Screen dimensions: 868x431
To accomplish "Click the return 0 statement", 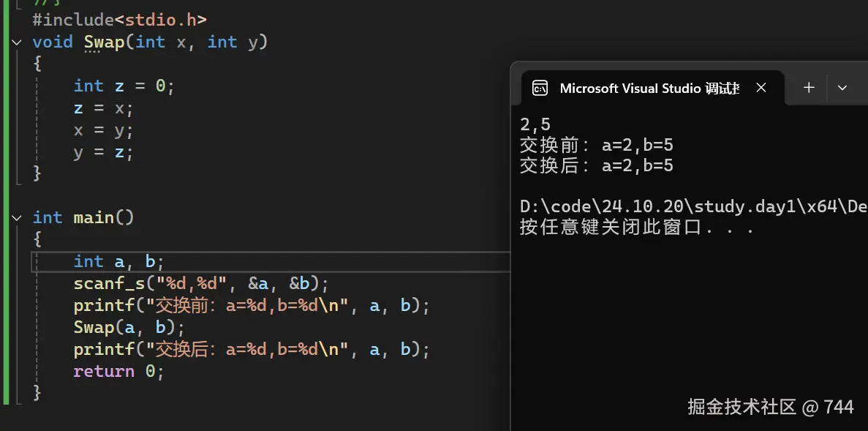I will click(117, 371).
